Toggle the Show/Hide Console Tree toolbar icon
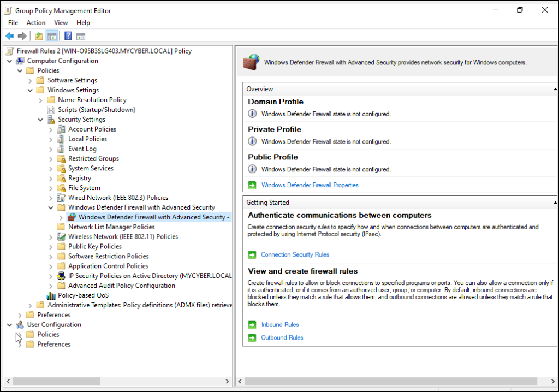Screen dimensions: 559x392 pyautogui.click(x=52, y=36)
